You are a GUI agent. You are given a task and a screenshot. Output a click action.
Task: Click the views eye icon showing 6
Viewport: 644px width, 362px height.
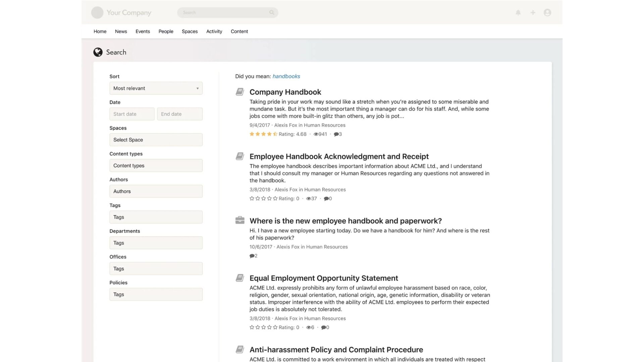pos(309,327)
